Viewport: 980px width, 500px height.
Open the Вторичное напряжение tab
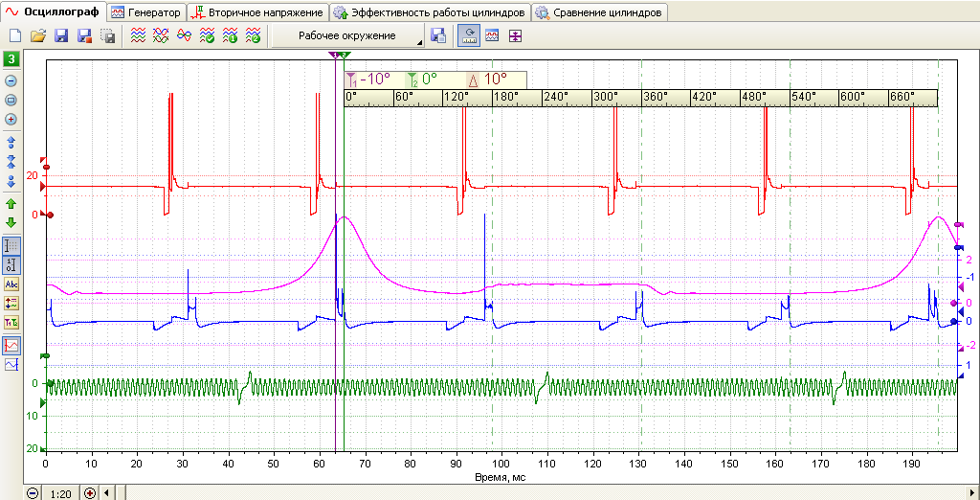(258, 12)
